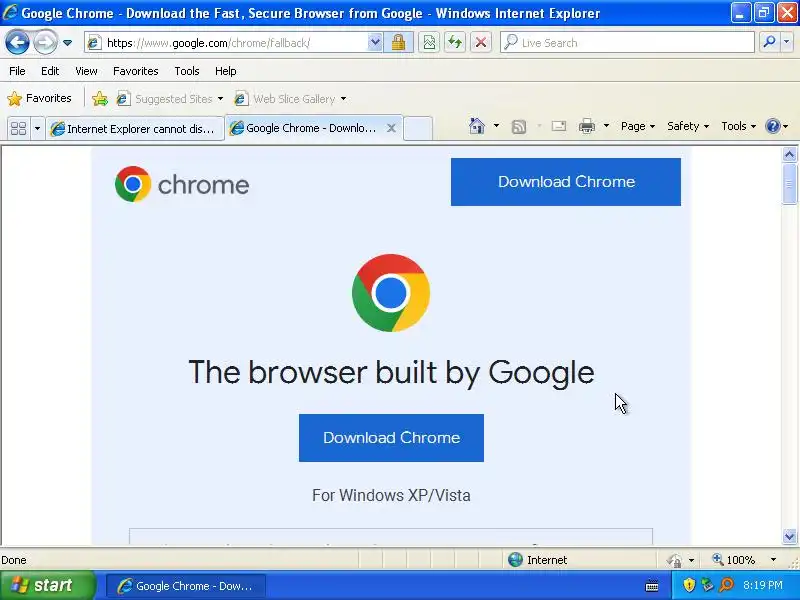Open the File menu
800x600 pixels.
17,71
